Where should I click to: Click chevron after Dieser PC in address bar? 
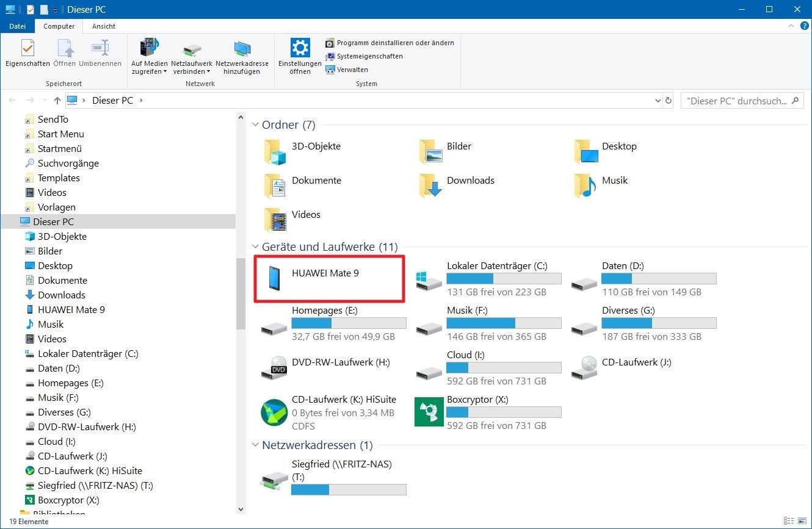click(141, 101)
